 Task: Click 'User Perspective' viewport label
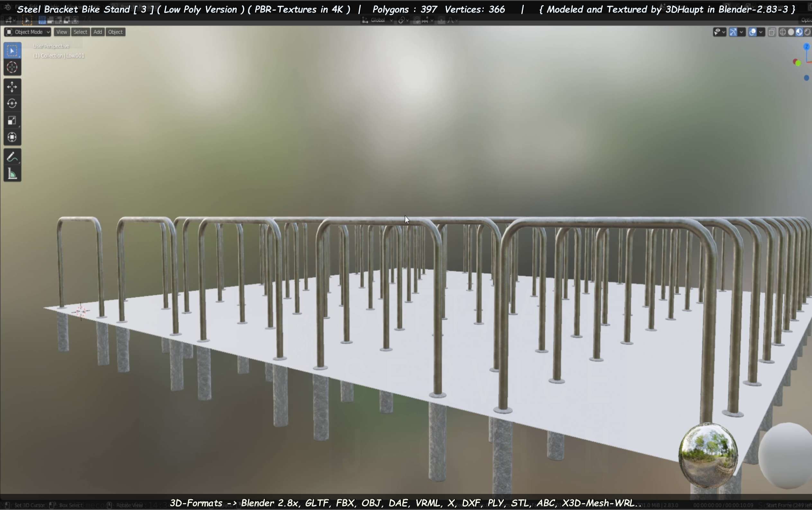click(x=51, y=46)
